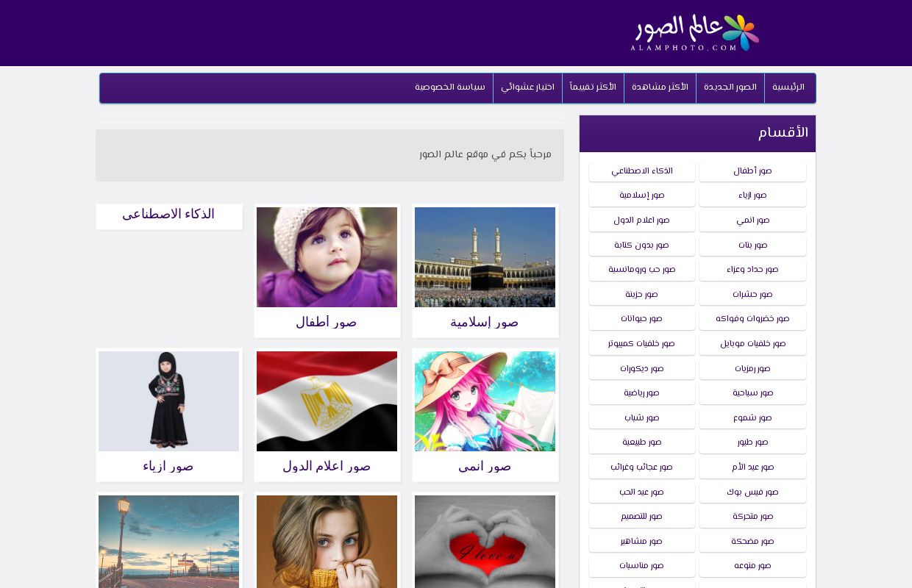Open the صور عجائب وغرائب category
This screenshot has width=912, height=588.
[642, 467]
